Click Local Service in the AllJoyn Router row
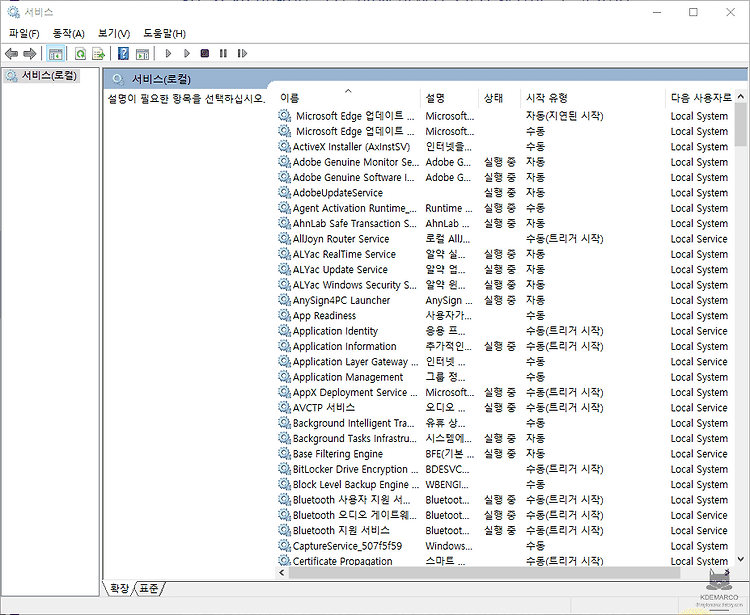750x615 pixels. pos(699,239)
